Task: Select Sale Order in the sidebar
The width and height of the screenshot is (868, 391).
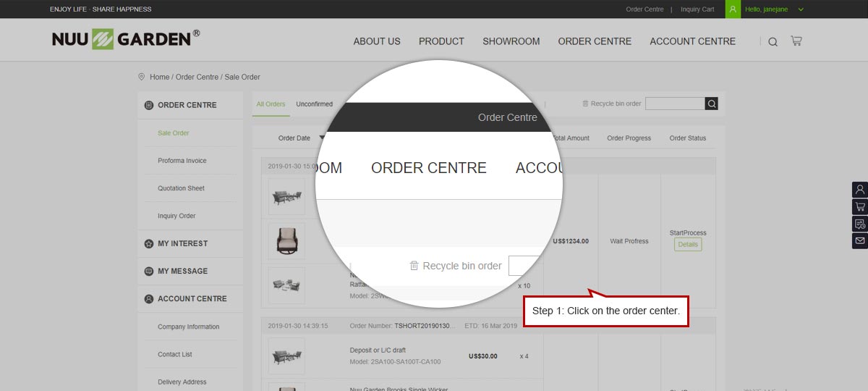Action: (174, 133)
